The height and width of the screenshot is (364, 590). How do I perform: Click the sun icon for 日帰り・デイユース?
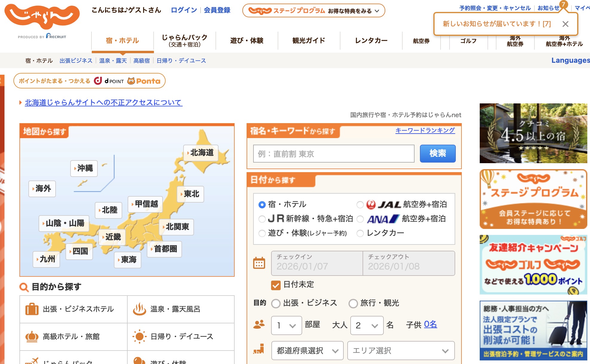[139, 336]
